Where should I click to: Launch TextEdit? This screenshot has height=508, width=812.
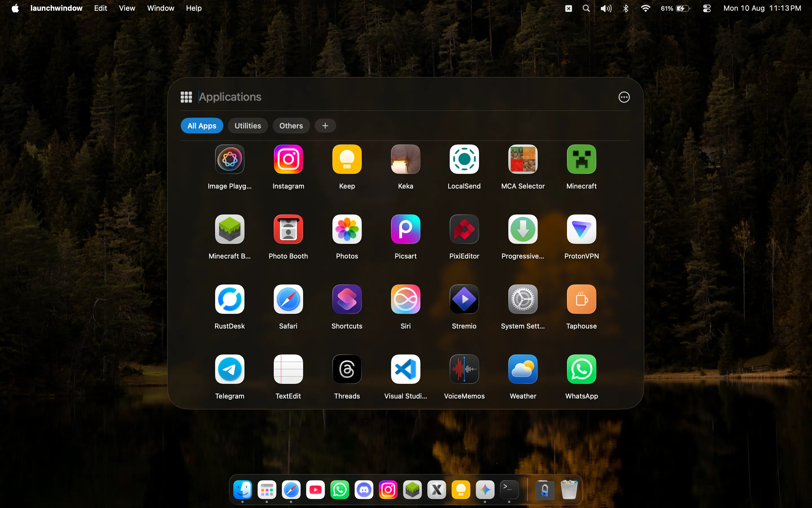coord(288,369)
